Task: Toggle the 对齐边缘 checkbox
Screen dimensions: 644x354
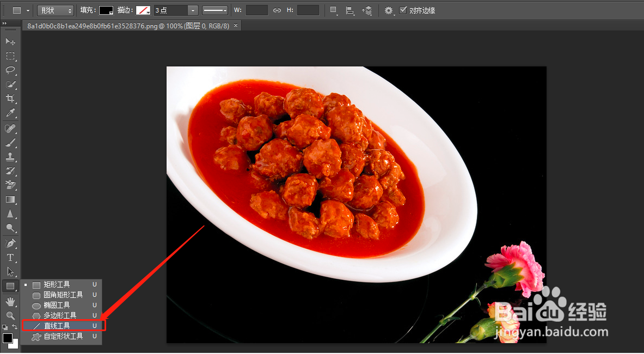Action: (x=403, y=10)
